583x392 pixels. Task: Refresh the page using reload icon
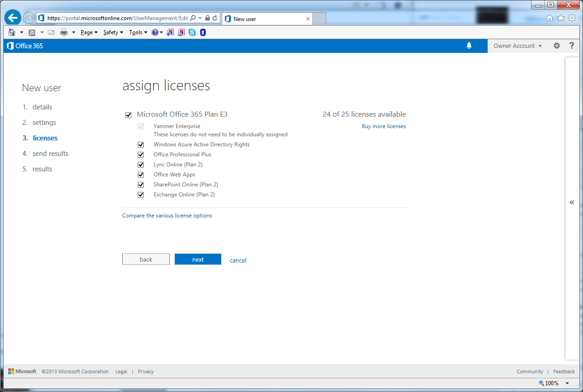pos(215,18)
